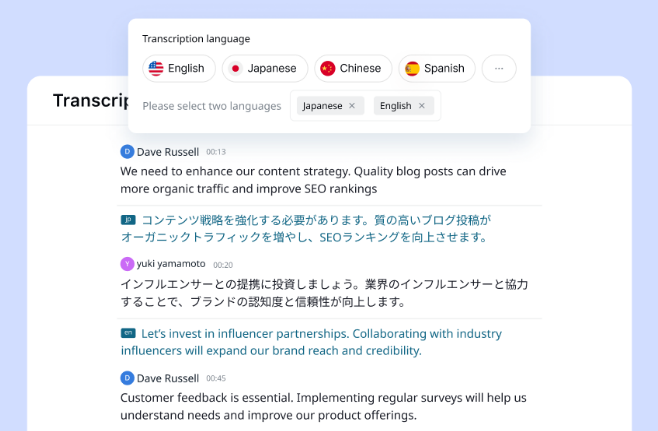Click Dave Russell's avatar at 00:45
This screenshot has height=431, width=658.
click(x=127, y=378)
